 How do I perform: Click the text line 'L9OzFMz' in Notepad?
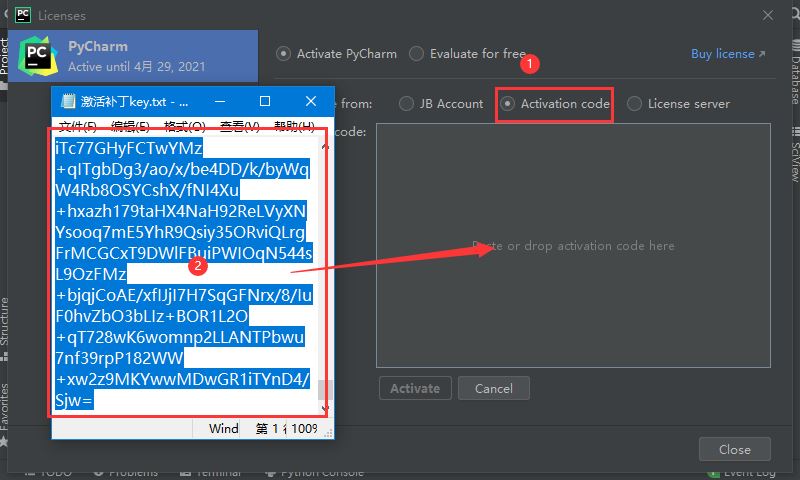91,274
